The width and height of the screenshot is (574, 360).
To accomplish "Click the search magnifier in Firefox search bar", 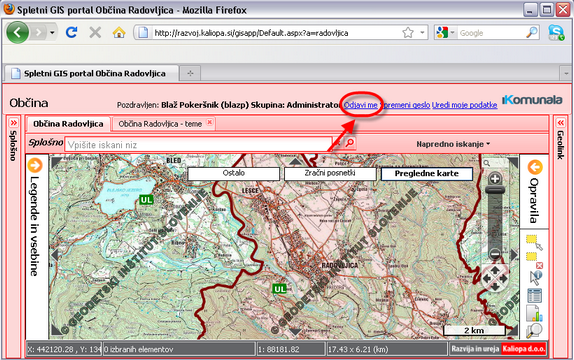I will pos(532,33).
